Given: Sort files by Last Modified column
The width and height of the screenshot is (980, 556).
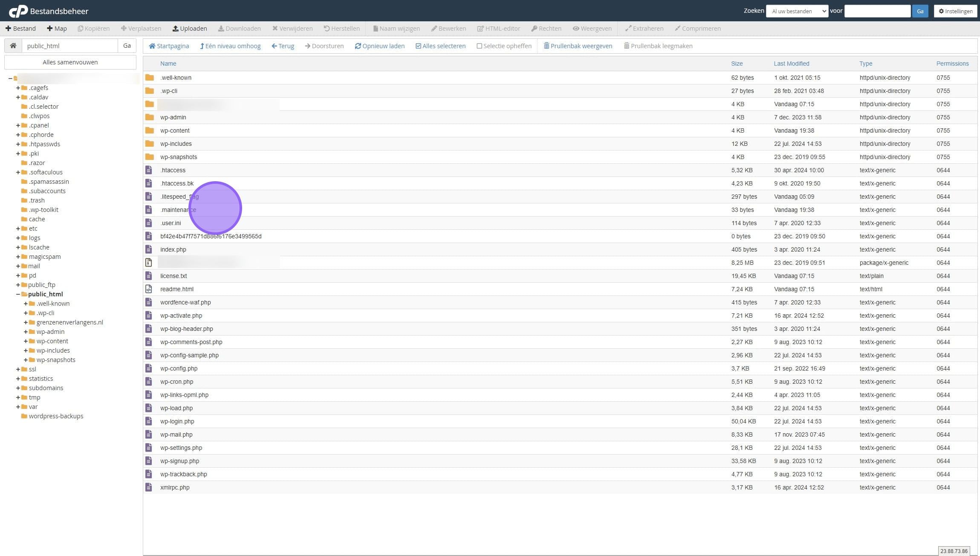Looking at the screenshot, I should [x=791, y=64].
